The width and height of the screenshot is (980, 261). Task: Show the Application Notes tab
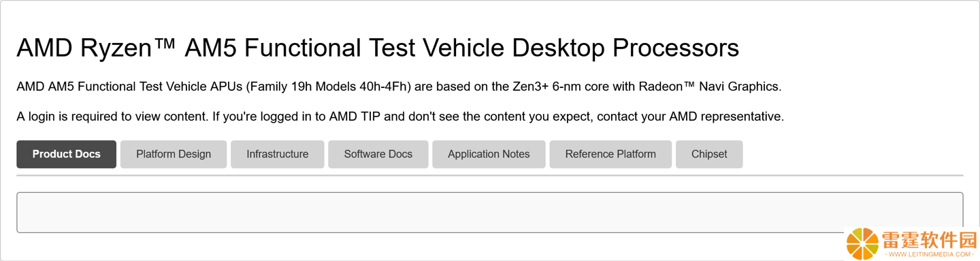[489, 154]
